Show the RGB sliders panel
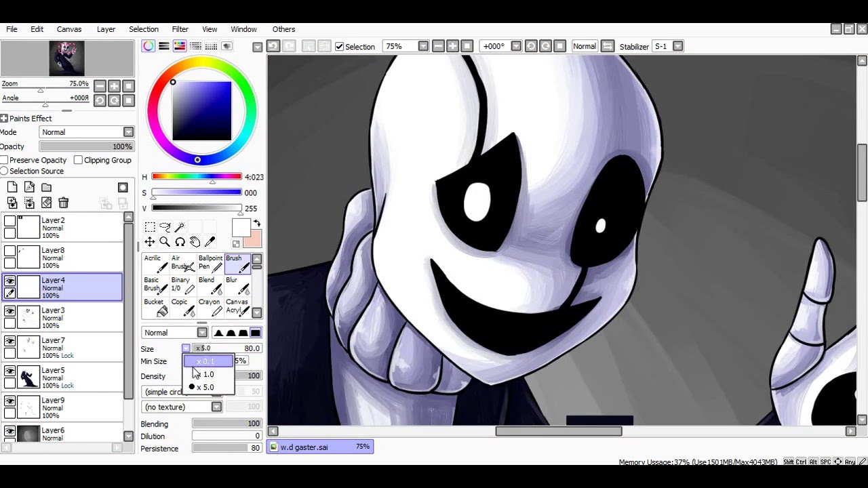 pyautogui.click(x=163, y=46)
